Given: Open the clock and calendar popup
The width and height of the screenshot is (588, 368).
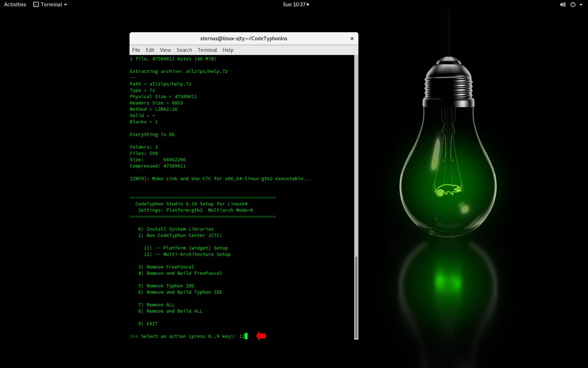Looking at the screenshot, I should [296, 5].
